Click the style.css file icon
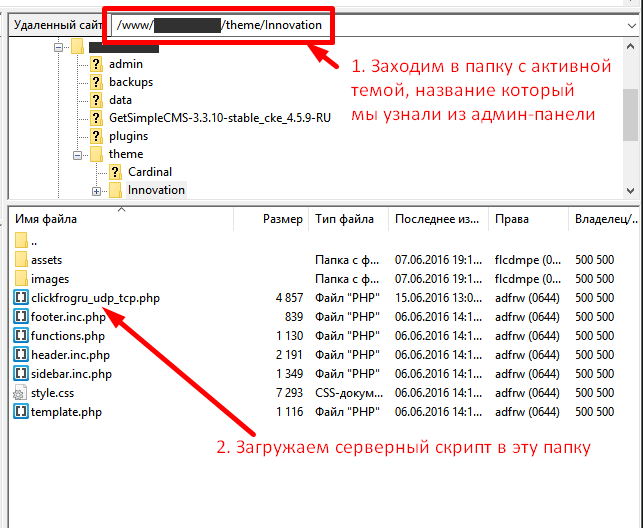 click(21, 393)
